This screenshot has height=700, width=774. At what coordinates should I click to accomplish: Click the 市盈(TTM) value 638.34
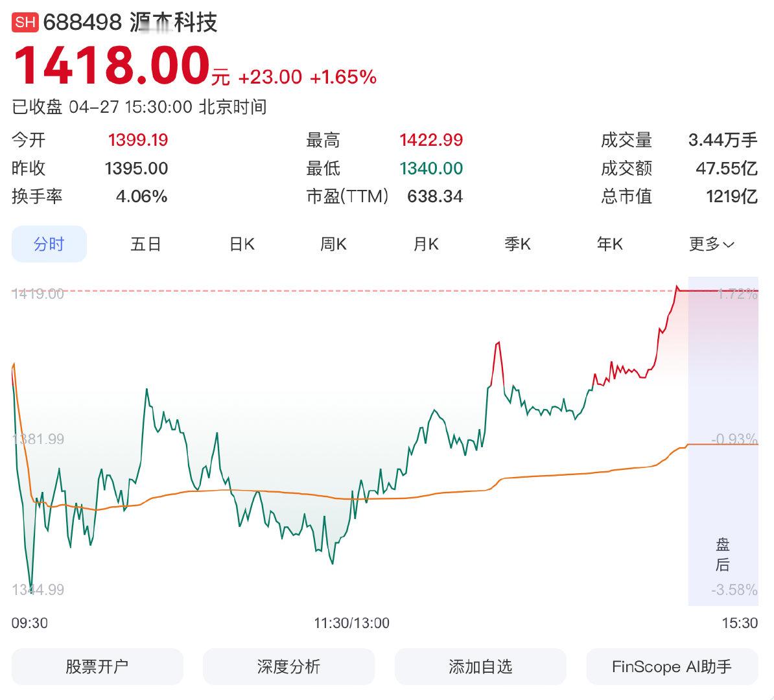coord(435,196)
